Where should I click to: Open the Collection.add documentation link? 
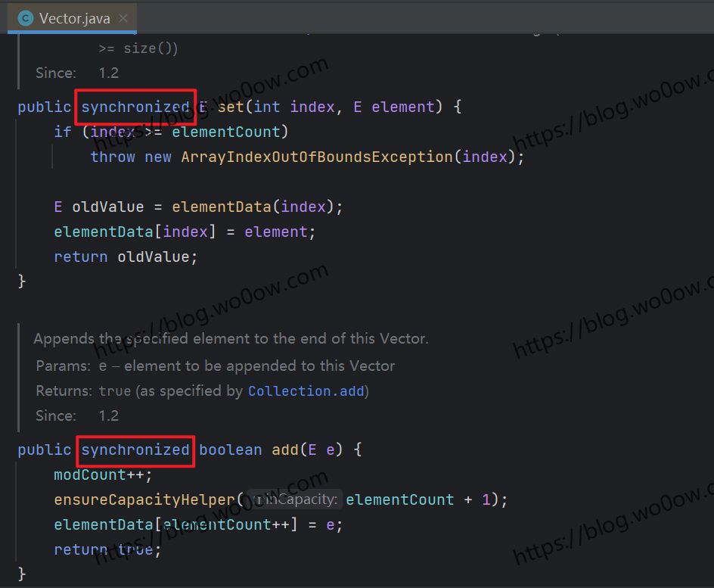coord(306,391)
